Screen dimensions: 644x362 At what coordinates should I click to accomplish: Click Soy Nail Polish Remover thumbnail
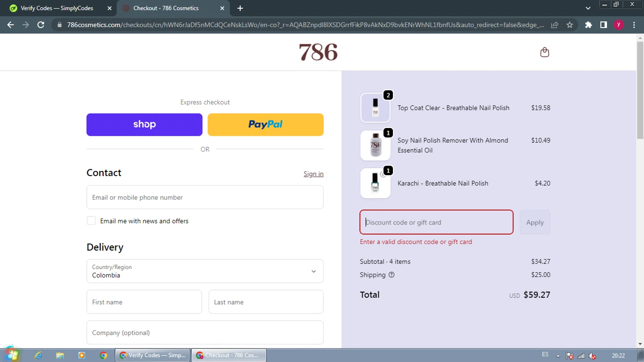coord(375,146)
